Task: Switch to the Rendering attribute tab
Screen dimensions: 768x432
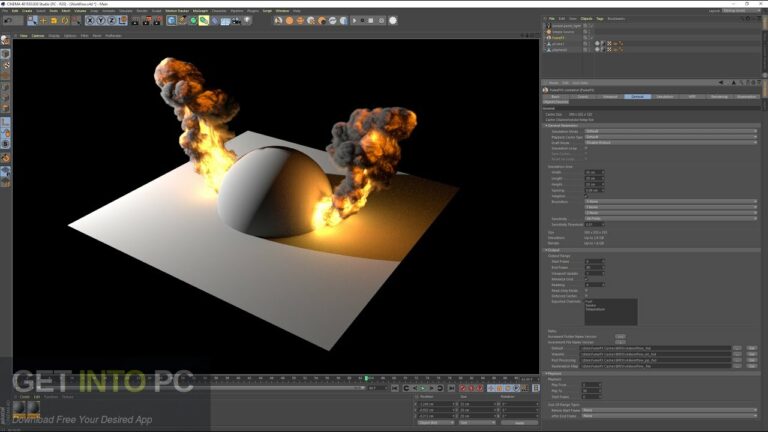Action: point(719,96)
